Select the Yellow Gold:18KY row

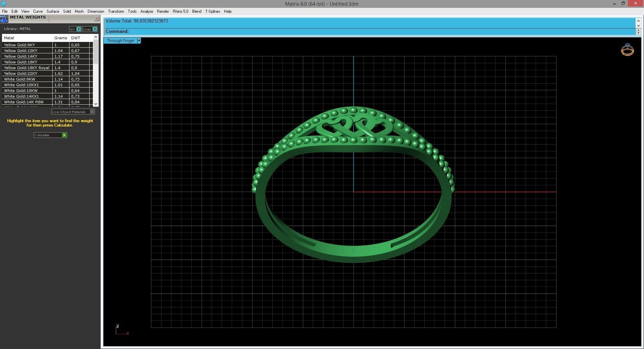[47, 62]
